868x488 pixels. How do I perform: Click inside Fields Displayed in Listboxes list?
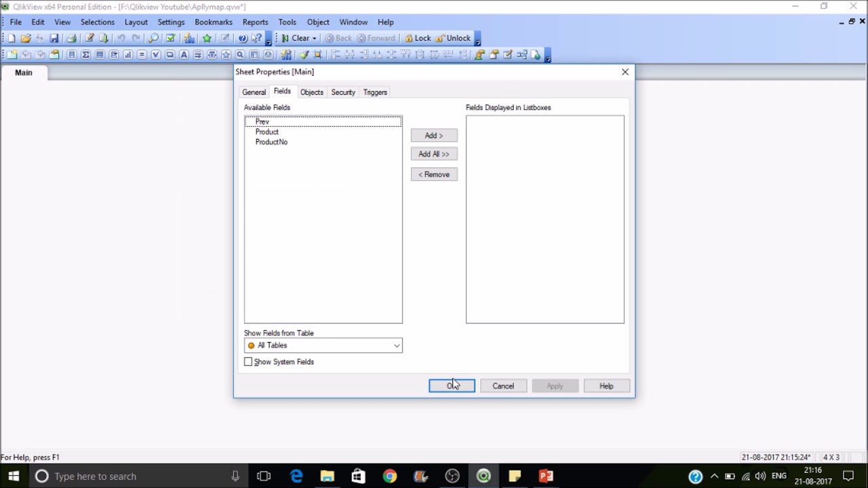545,219
